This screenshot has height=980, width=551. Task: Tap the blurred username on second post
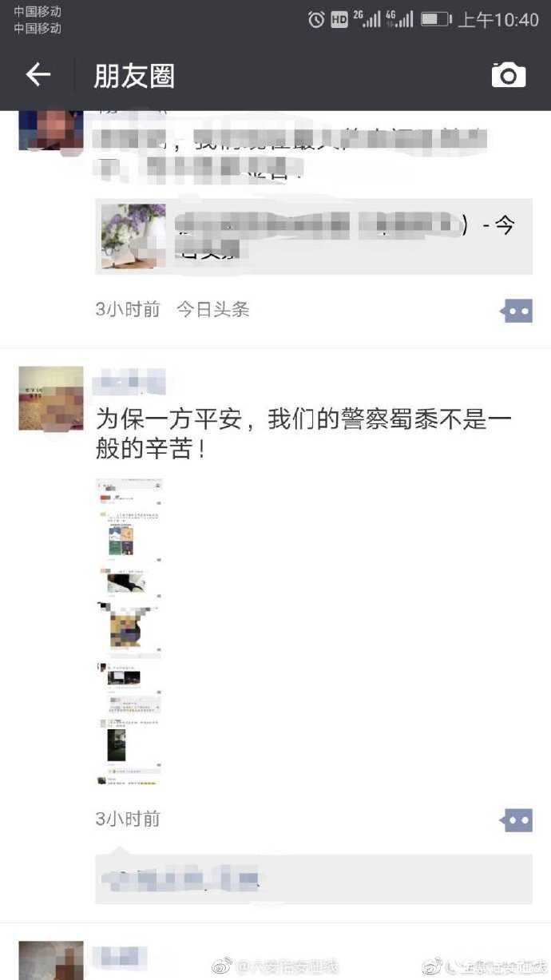click(x=129, y=382)
